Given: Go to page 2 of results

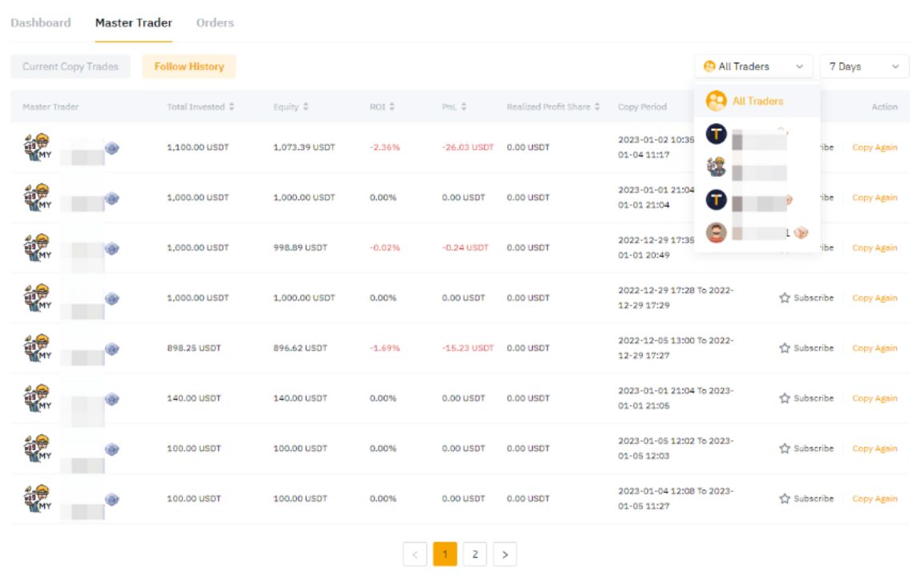Looking at the screenshot, I should click(475, 554).
